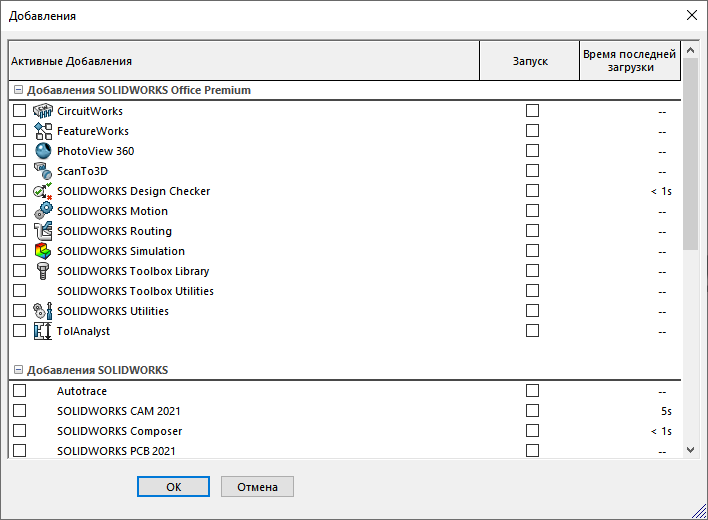The height and width of the screenshot is (520, 708).
Task: Click the SOLIDWORKS Design Checker icon
Action: [43, 191]
